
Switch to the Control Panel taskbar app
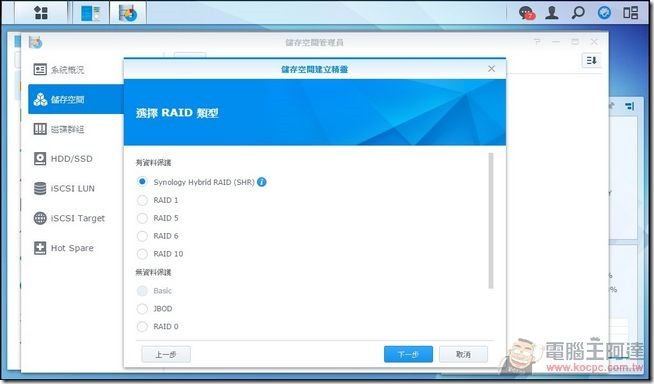91,13
